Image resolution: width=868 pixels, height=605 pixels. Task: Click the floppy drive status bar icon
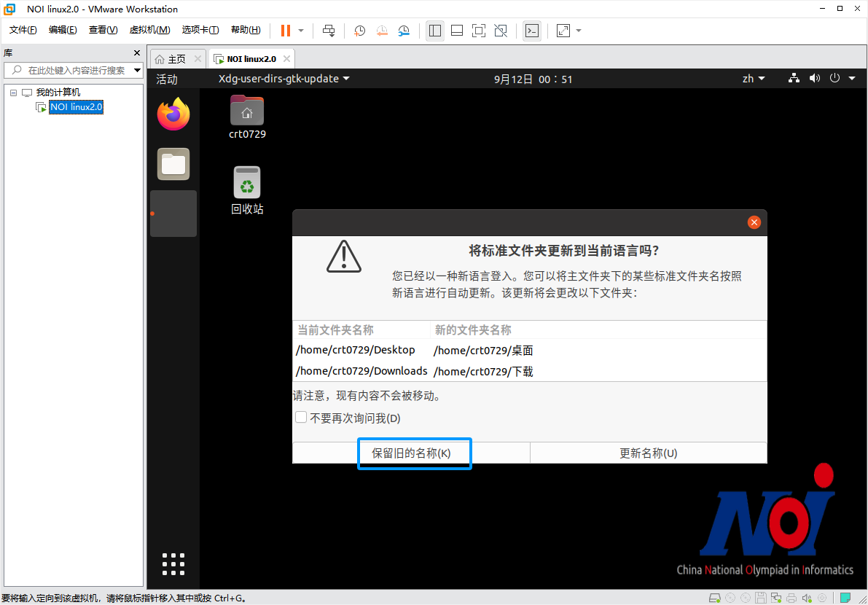[761, 598]
